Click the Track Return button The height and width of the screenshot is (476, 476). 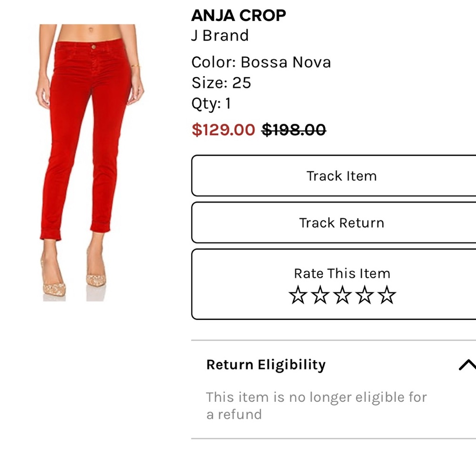point(342,223)
